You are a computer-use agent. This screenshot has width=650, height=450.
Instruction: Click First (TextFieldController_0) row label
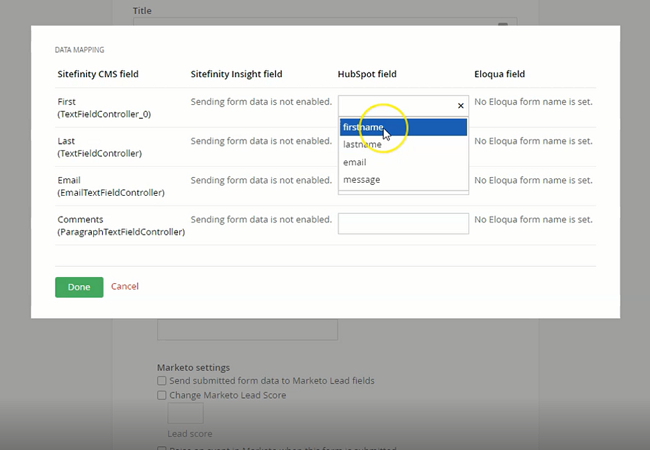point(104,108)
